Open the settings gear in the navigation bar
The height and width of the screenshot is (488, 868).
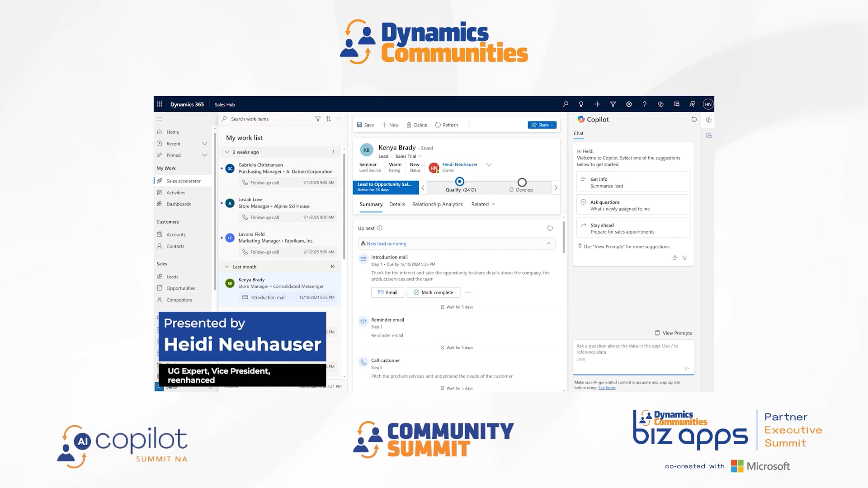[629, 104]
